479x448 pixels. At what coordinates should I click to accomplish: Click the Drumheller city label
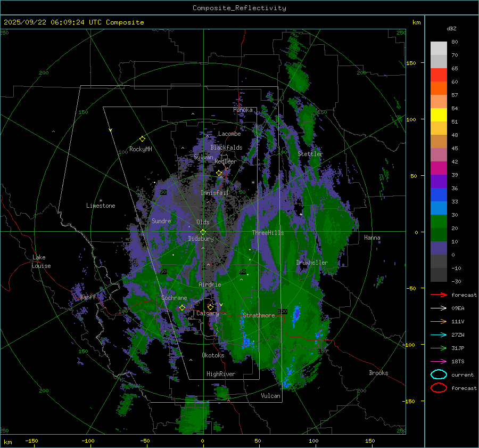(x=312, y=263)
